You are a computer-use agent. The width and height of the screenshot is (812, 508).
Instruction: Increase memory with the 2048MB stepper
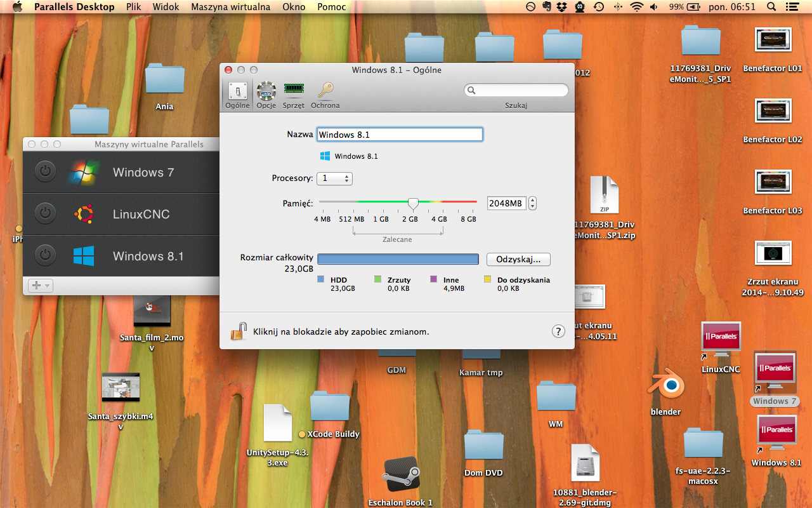[x=532, y=200]
